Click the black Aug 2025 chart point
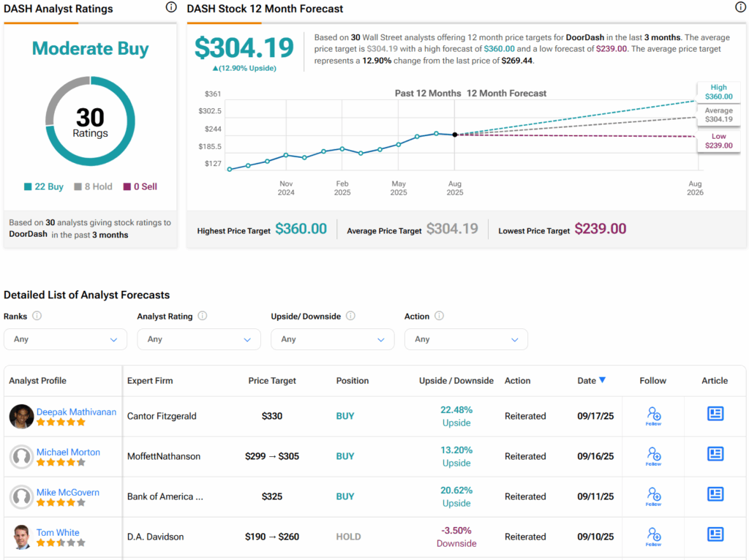 point(455,135)
